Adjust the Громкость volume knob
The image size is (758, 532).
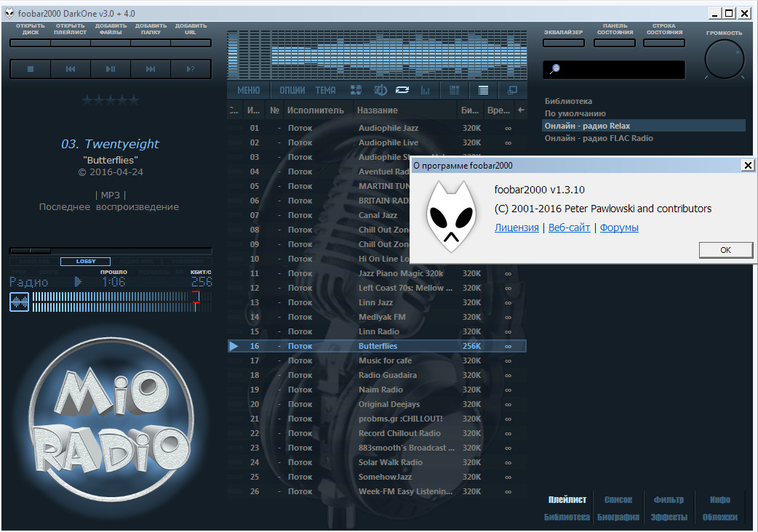[x=724, y=59]
